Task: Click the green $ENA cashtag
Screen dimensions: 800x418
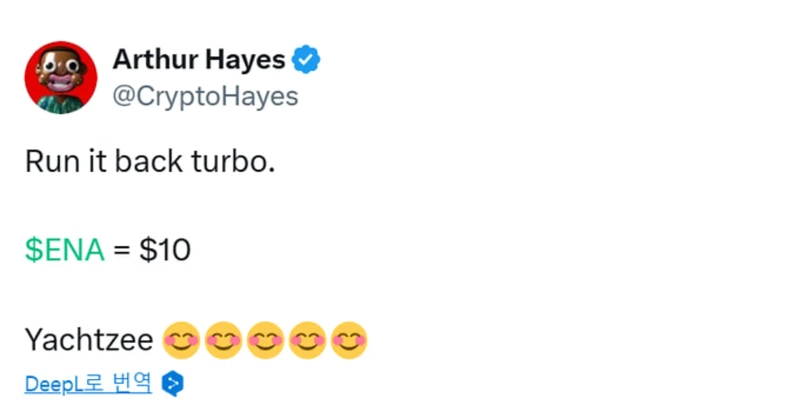Action: 64,250
